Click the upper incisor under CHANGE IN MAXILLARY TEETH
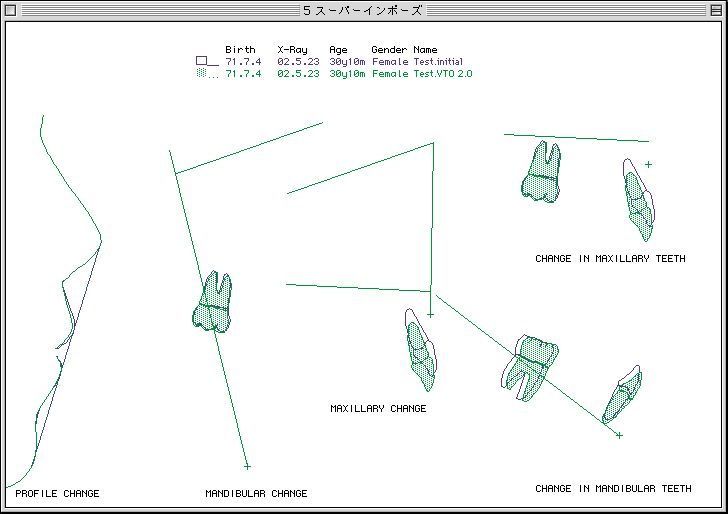This screenshot has width=728, height=514. (x=639, y=201)
